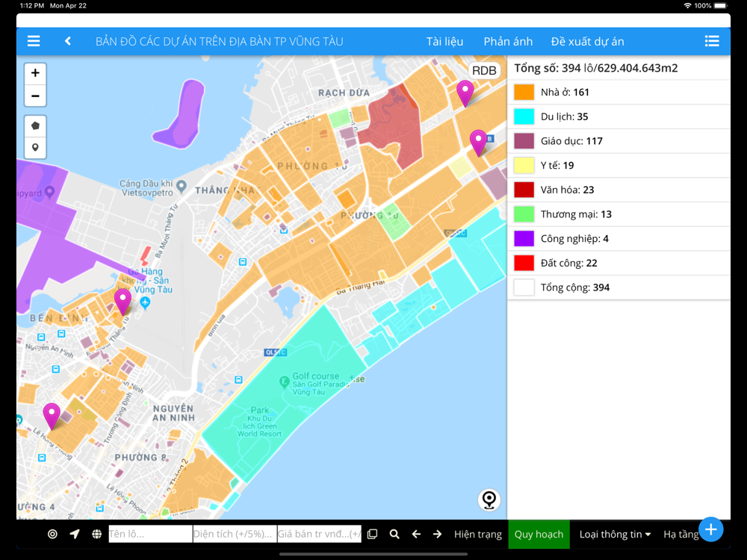Select the 'Công nghiệp: 4' legend text
This screenshot has width=747, height=560.
pos(574,239)
